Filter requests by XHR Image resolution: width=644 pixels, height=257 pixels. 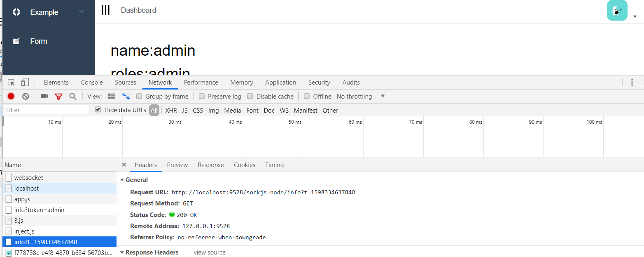[x=171, y=110]
